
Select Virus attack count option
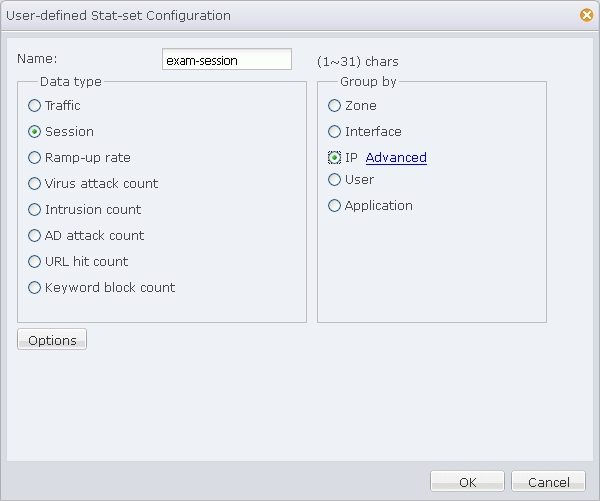click(35, 183)
